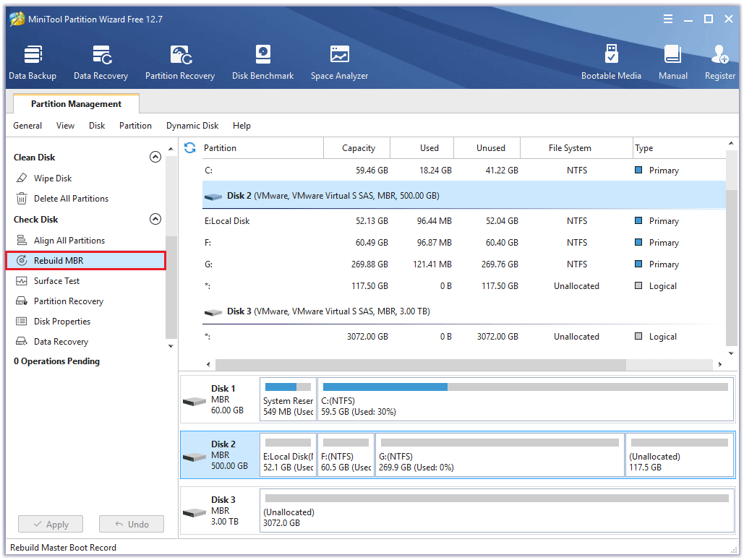
Task: Sort by the Used column header
Action: coord(422,148)
